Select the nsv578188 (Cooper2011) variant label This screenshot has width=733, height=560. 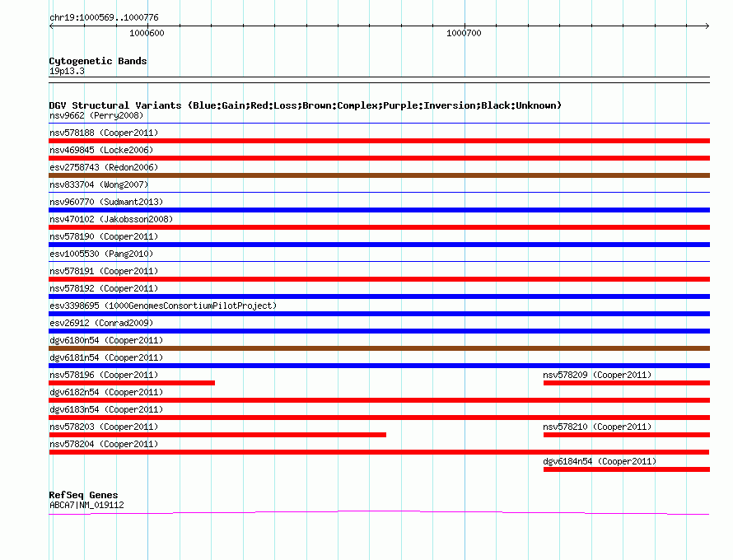[x=104, y=133]
